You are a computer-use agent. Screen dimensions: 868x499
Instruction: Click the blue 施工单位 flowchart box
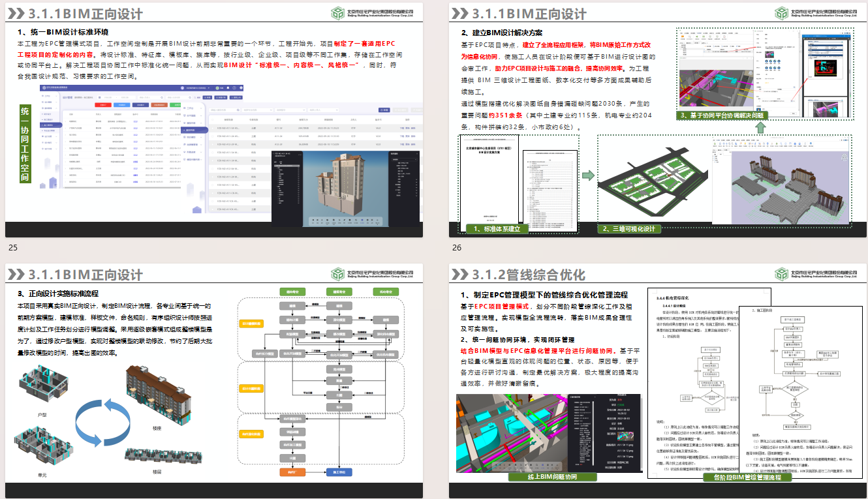tap(339, 472)
